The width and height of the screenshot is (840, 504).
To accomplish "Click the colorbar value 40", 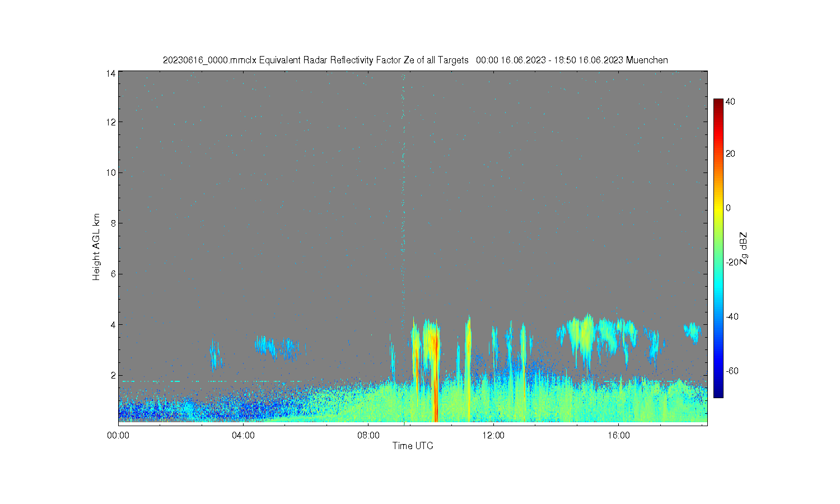I will 730,101.
